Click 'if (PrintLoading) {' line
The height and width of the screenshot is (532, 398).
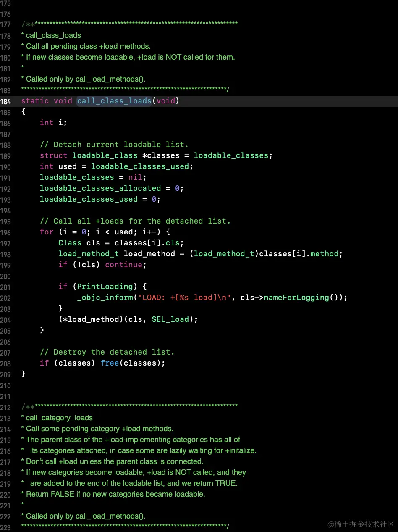[x=102, y=287]
